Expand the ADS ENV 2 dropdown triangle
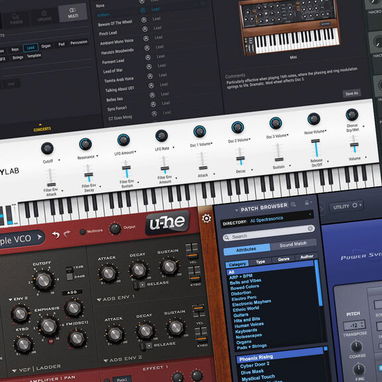This screenshot has width=382, height=382. pos(106,361)
